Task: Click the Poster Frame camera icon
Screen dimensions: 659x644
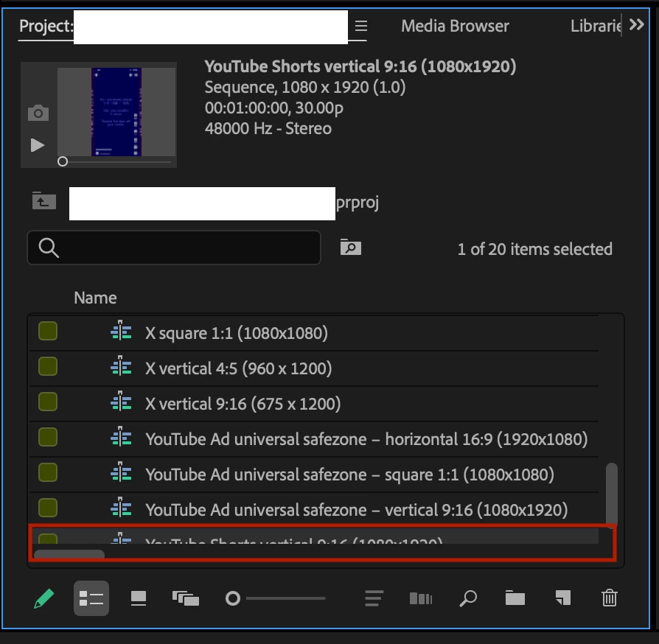Action: pos(38,113)
